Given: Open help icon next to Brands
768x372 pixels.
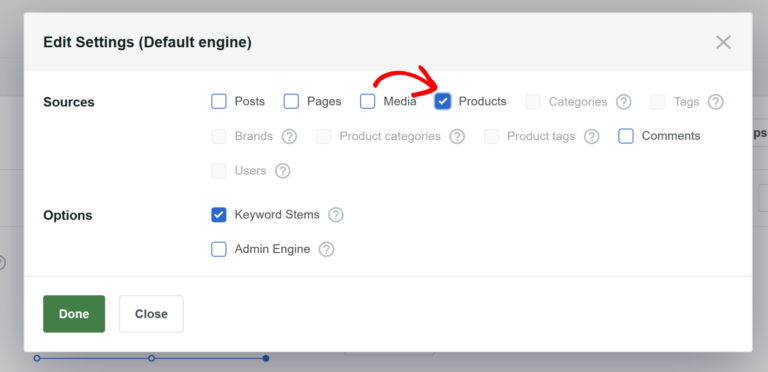Looking at the screenshot, I should pos(289,136).
